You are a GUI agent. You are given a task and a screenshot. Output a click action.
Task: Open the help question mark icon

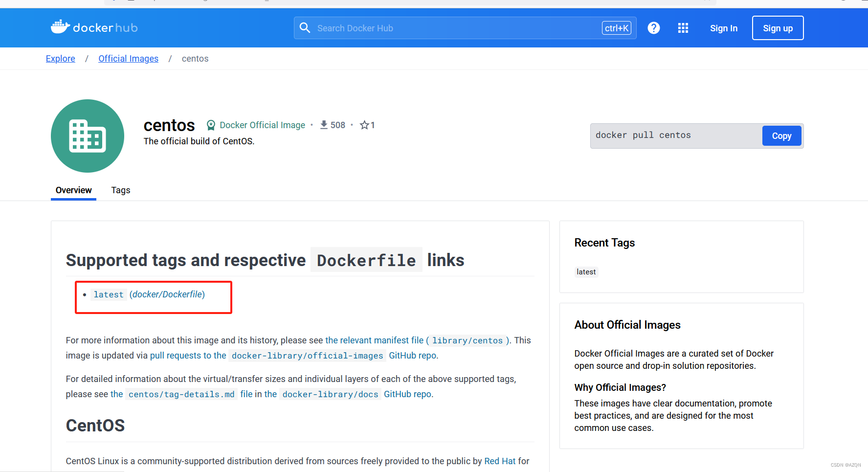coord(654,28)
